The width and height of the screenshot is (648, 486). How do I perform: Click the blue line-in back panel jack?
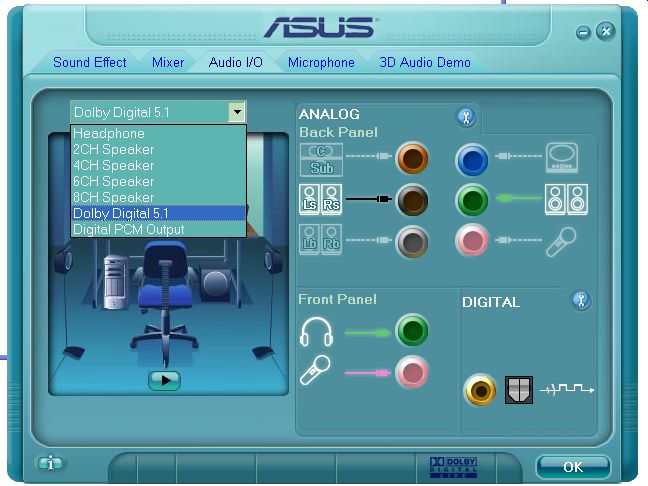tap(472, 160)
